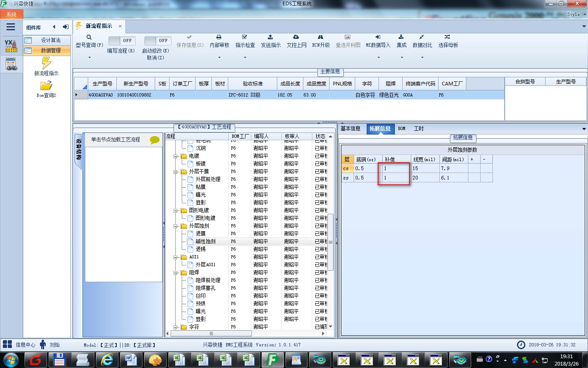Click the 重选开料图 image icon
The width and height of the screenshot is (588, 368).
pyautogui.click(x=347, y=37)
